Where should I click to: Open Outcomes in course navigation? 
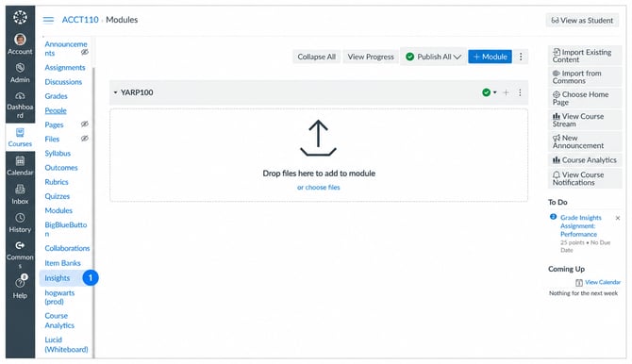(61, 168)
